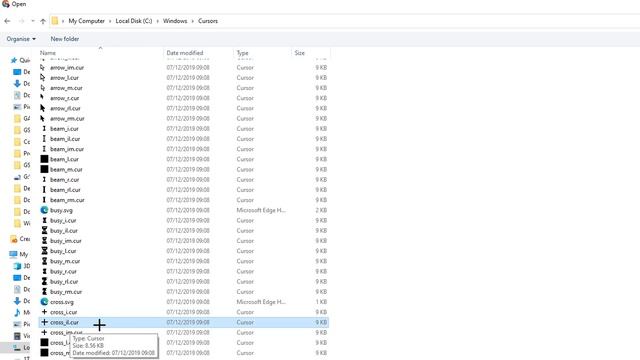The width and height of the screenshot is (640, 360).
Task: Select the arrow_im.cur file icon
Action: [43, 67]
